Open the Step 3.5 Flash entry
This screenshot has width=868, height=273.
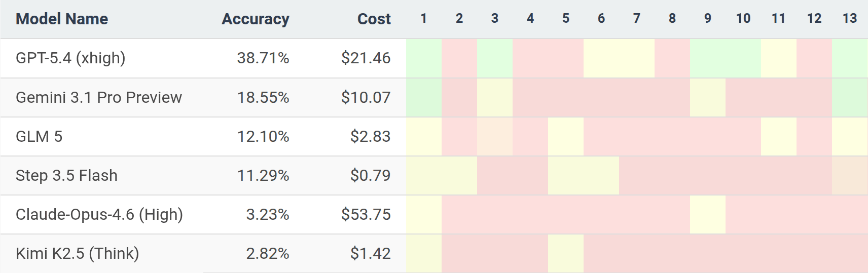[66, 175]
